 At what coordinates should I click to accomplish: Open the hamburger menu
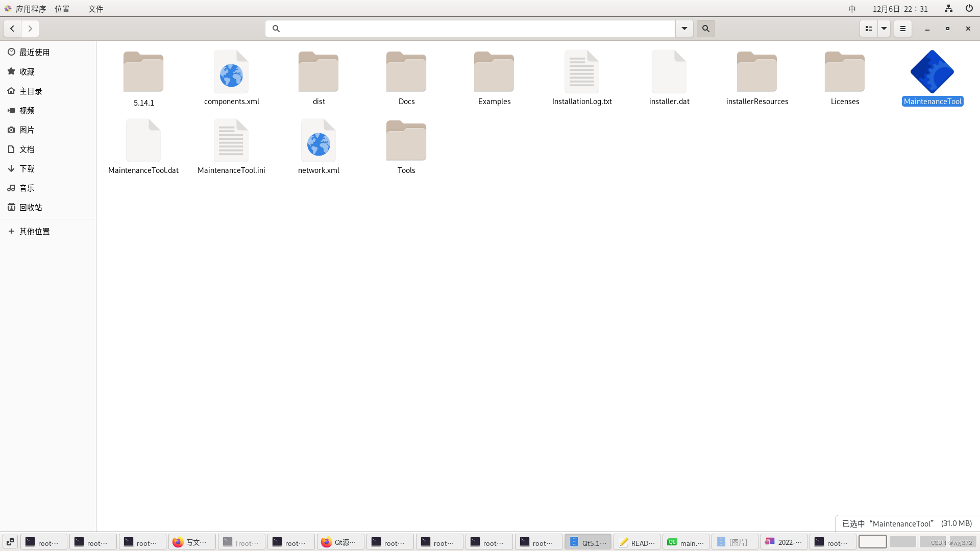tap(902, 29)
